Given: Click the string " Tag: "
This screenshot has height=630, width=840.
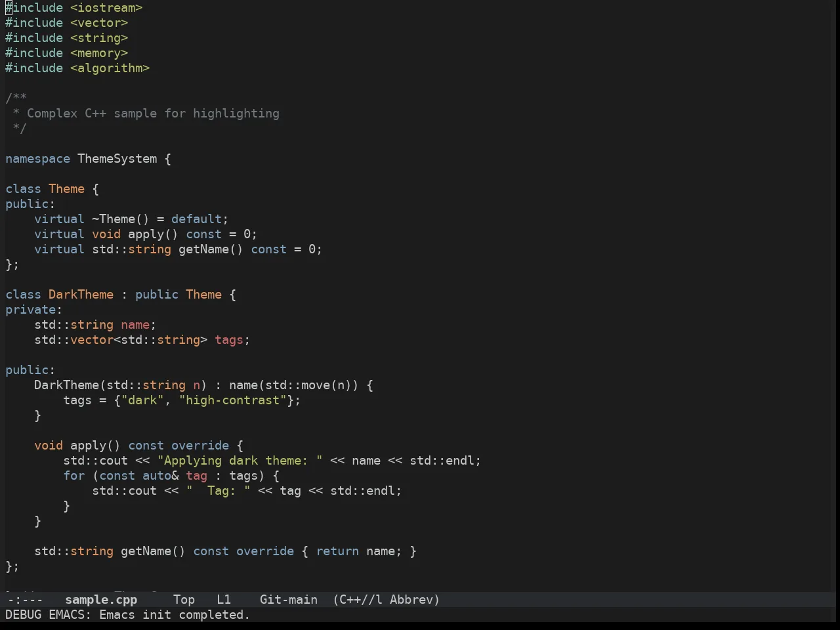Looking at the screenshot, I should pos(218,491).
